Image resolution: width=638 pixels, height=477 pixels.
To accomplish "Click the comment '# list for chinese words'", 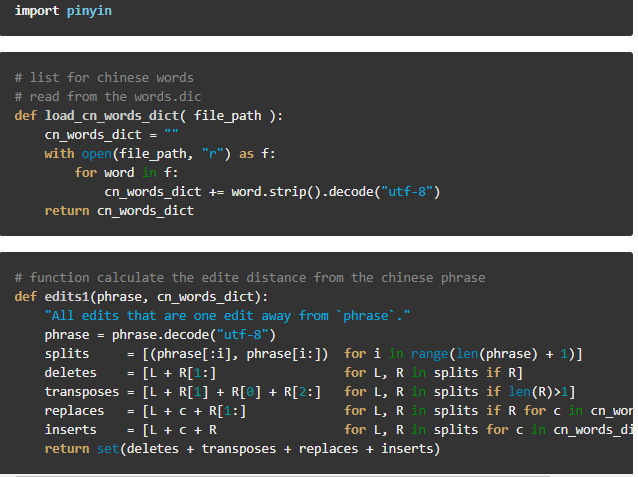I will point(104,78).
